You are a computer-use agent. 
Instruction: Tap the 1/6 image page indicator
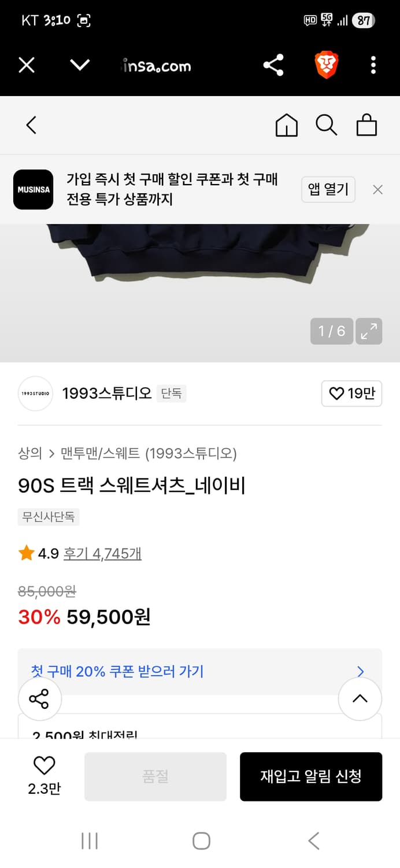tap(332, 331)
